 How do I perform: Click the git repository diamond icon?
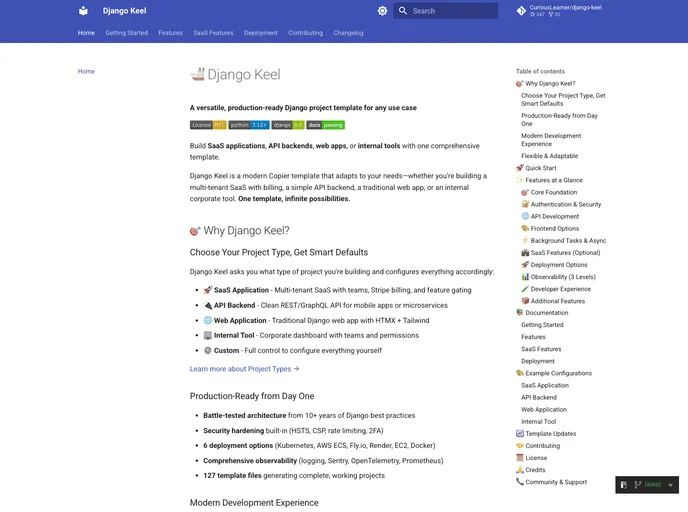521,11
